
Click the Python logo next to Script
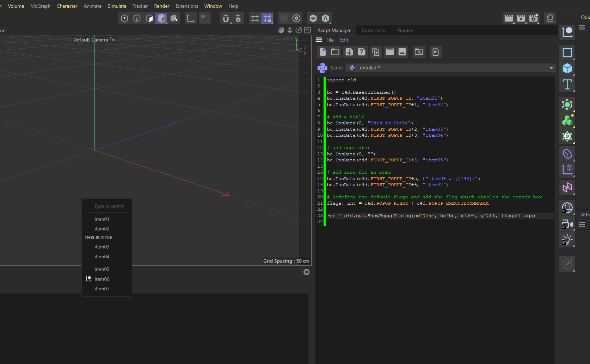(322, 68)
